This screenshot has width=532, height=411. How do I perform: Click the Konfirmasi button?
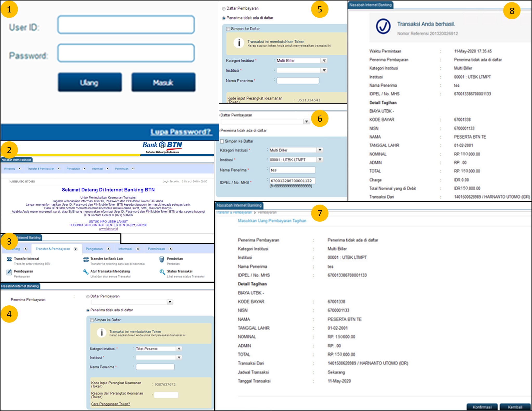(x=482, y=407)
